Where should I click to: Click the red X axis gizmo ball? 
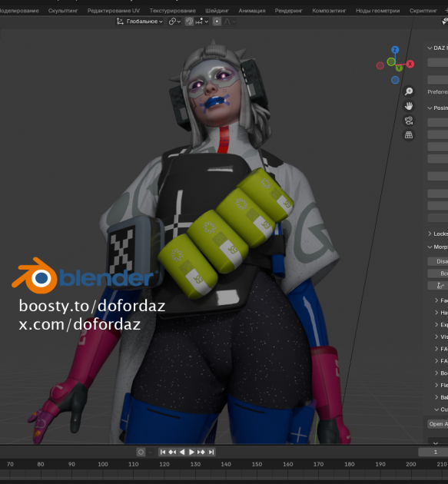(x=410, y=64)
